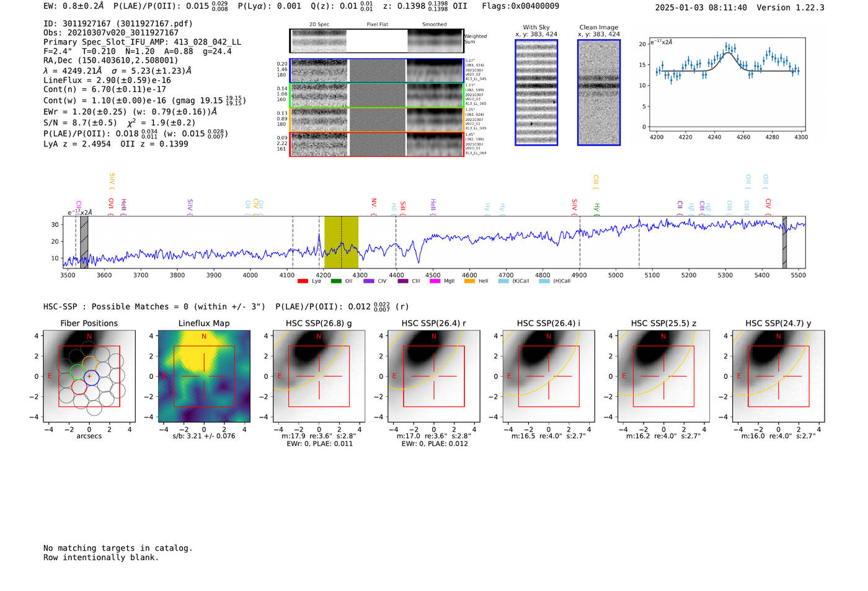Click the 'Row intentionally blank.' text
868x591 pixels.
101,558
